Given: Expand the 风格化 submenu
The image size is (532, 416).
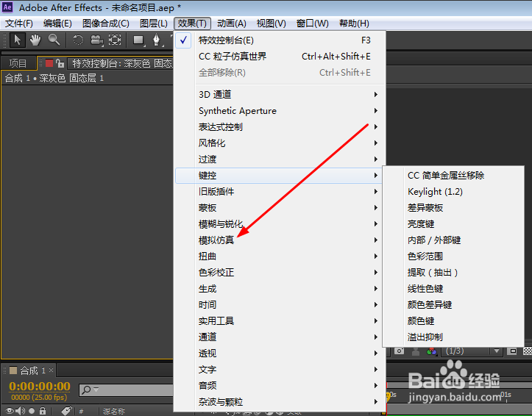Looking at the screenshot, I should (x=280, y=143).
